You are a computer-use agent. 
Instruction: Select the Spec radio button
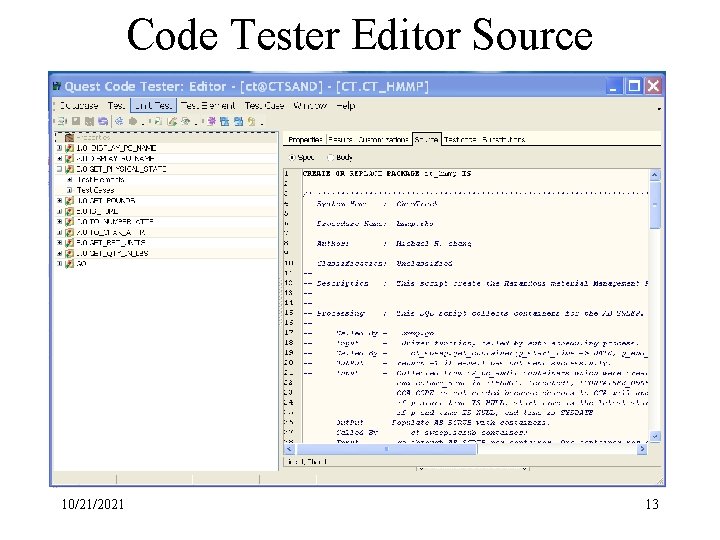pos(292,158)
